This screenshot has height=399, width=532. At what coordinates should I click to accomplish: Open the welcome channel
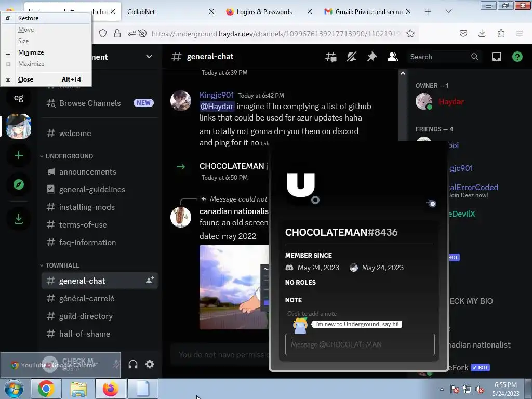(100, 134)
